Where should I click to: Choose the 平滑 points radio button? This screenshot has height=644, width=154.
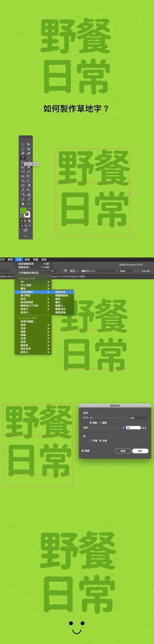(x=91, y=441)
